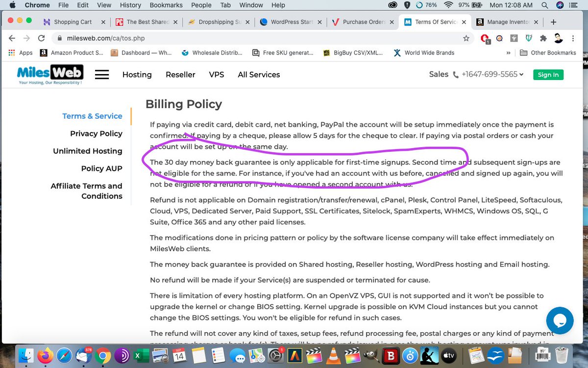Open the Window menu

coord(251,5)
